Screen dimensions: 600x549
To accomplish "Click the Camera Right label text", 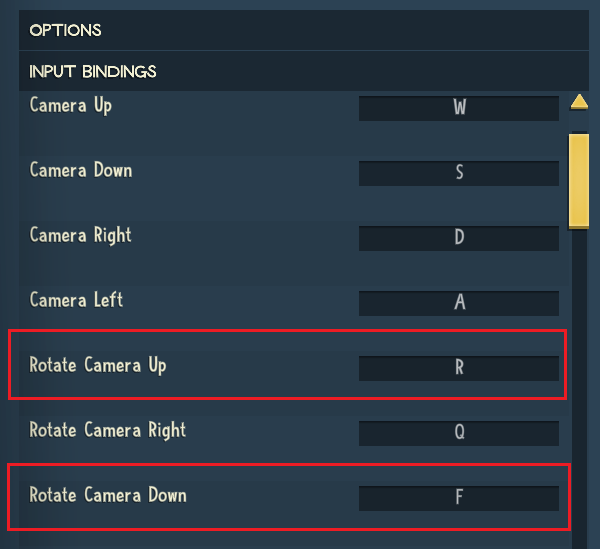I will (81, 235).
